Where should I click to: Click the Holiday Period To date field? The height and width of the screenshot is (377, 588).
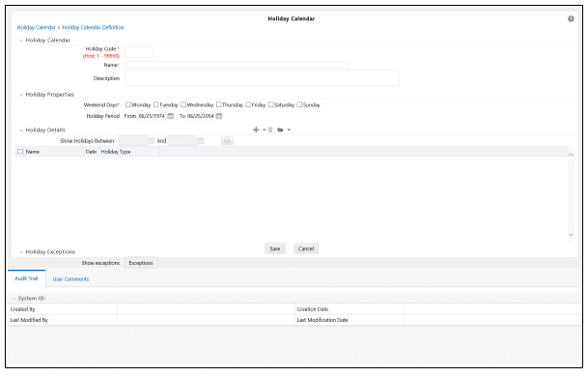click(201, 116)
